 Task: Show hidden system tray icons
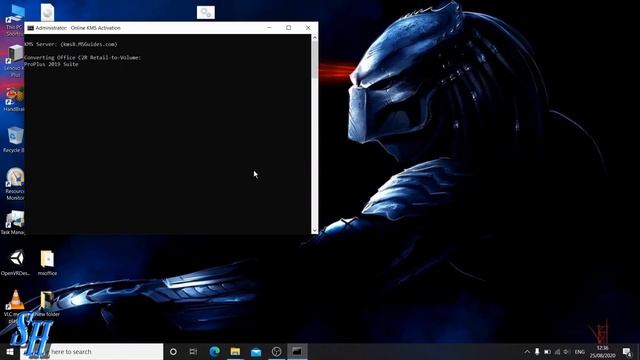tap(527, 351)
